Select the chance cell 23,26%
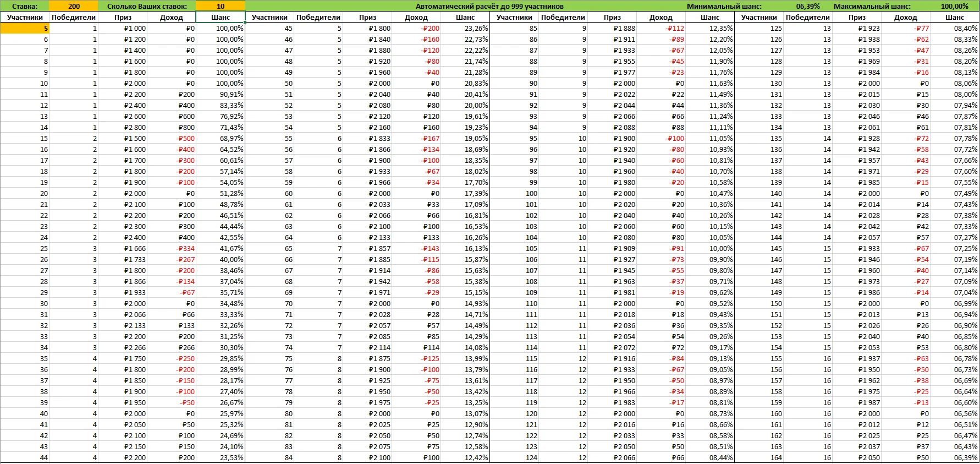Image resolution: width=980 pixels, height=464 pixels. click(x=465, y=28)
